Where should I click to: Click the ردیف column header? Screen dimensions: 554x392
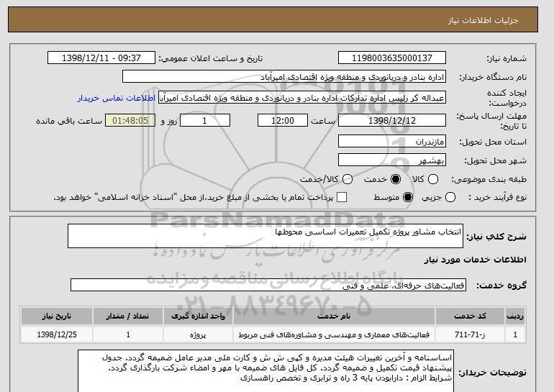point(515,316)
